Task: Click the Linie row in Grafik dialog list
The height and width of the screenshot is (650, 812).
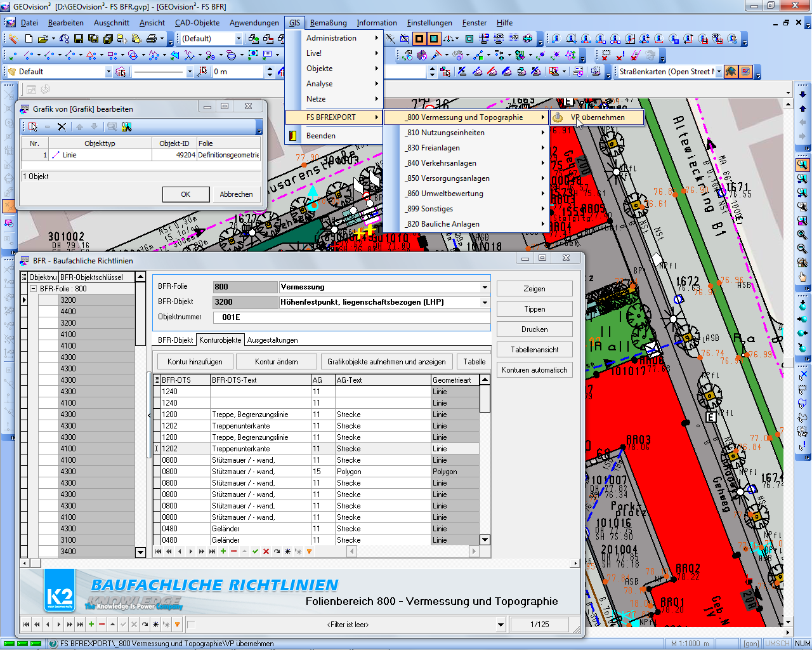Action: click(141, 155)
